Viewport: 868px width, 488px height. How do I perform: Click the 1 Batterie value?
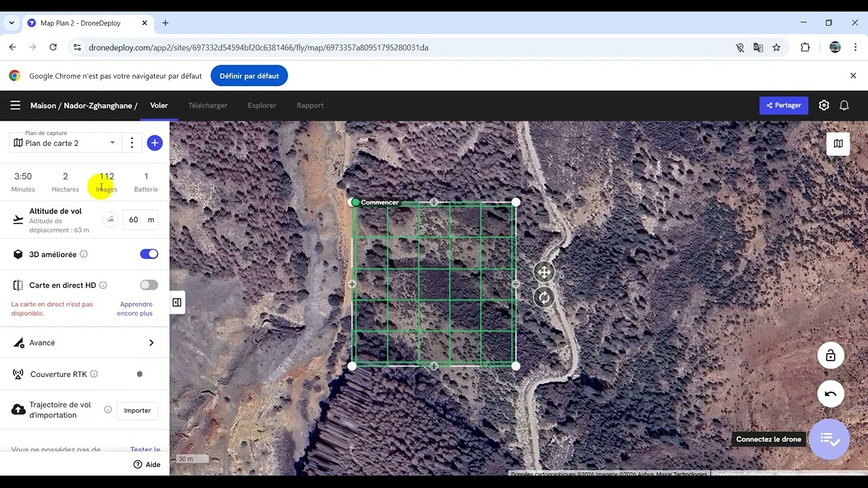[146, 176]
